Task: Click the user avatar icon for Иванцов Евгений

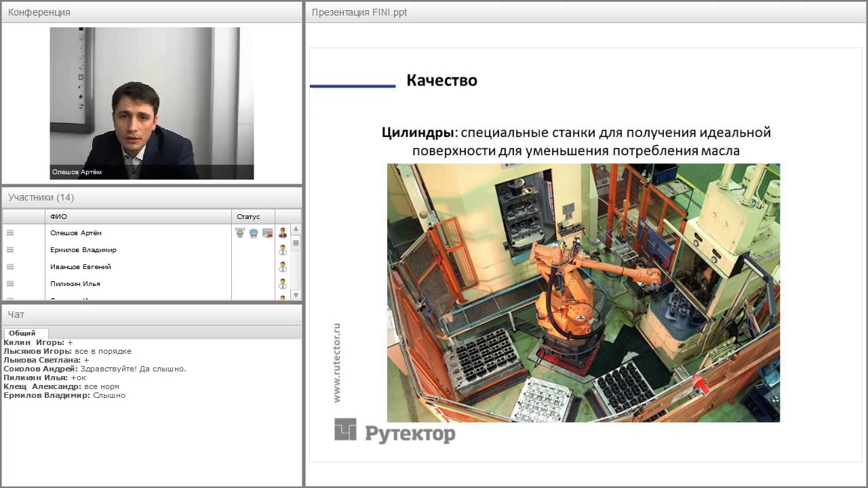Action: point(283,266)
